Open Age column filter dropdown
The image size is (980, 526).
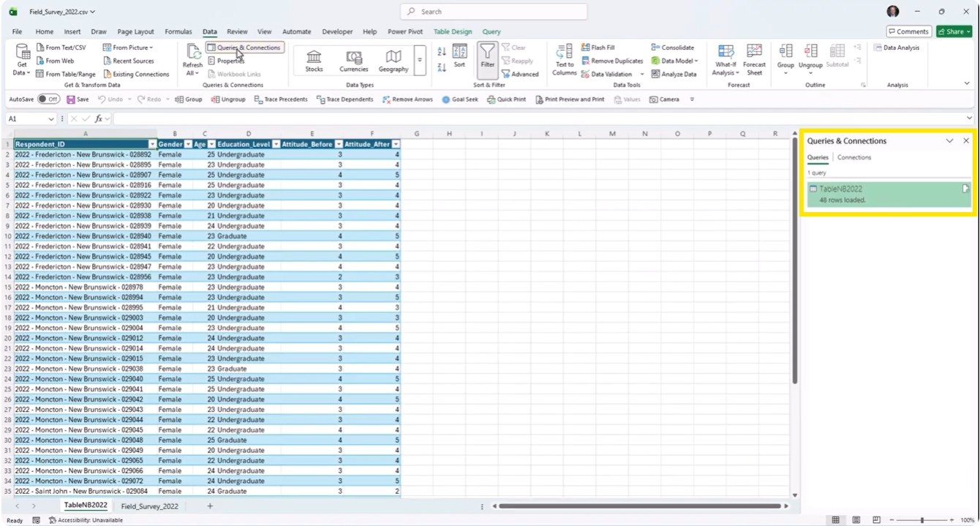(211, 144)
